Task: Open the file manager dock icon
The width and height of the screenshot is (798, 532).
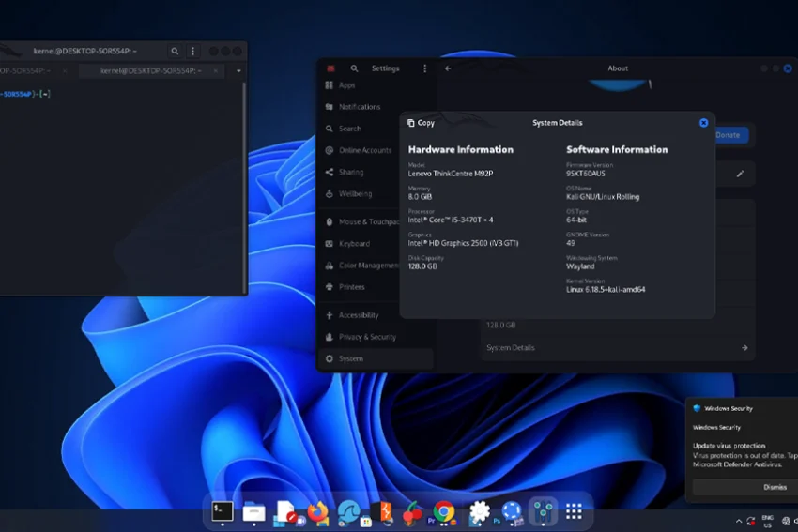Action: pyautogui.click(x=253, y=511)
